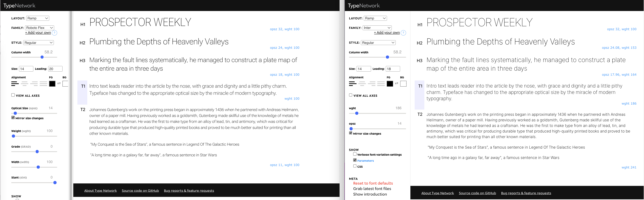The image size is (644, 200).
Task: Visit Source code on GitHub
Action: (x=140, y=190)
